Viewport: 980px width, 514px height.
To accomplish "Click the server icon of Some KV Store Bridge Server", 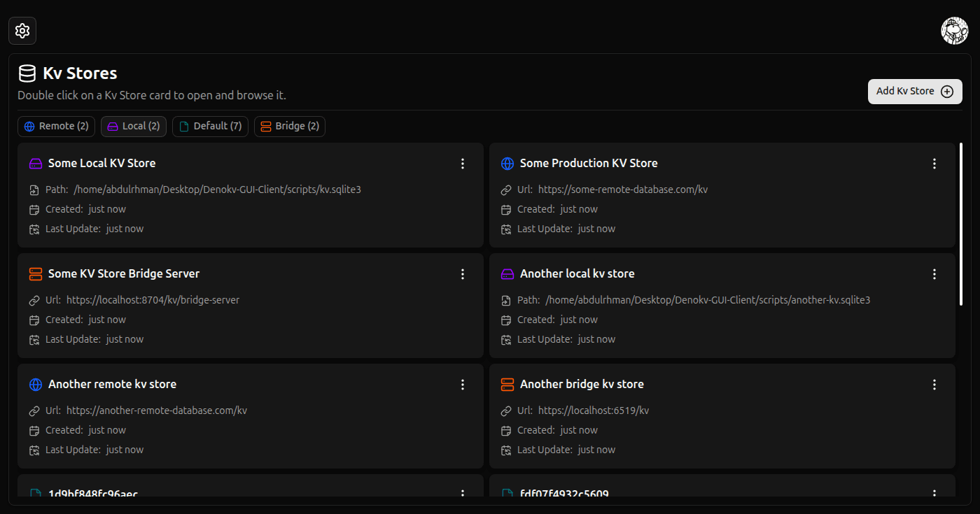I will pos(36,274).
